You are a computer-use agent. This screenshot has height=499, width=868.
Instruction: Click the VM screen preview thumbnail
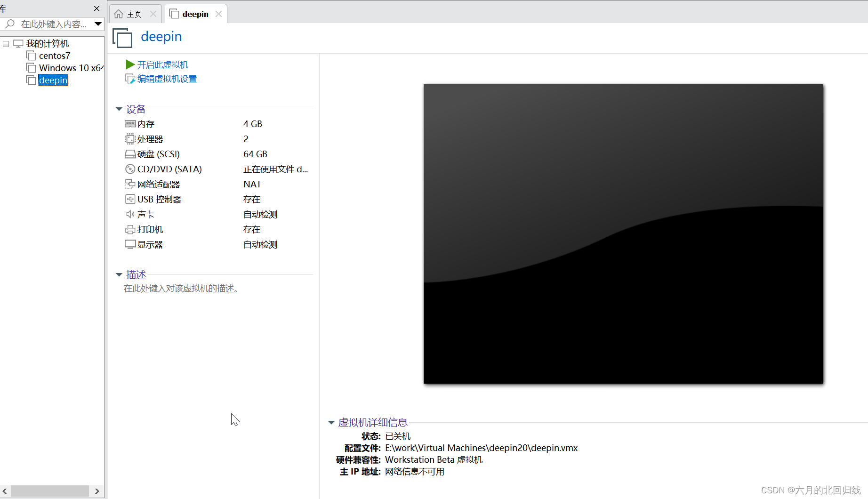pyautogui.click(x=623, y=234)
